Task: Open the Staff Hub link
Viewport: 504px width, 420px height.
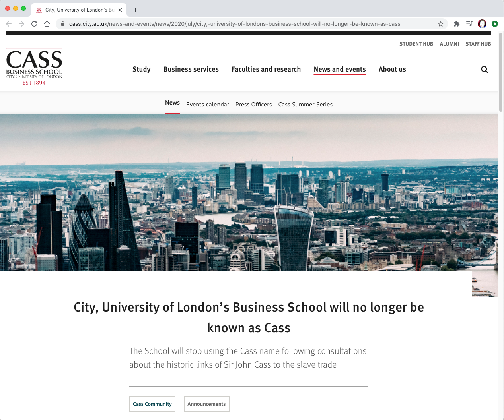Action: 478,44
